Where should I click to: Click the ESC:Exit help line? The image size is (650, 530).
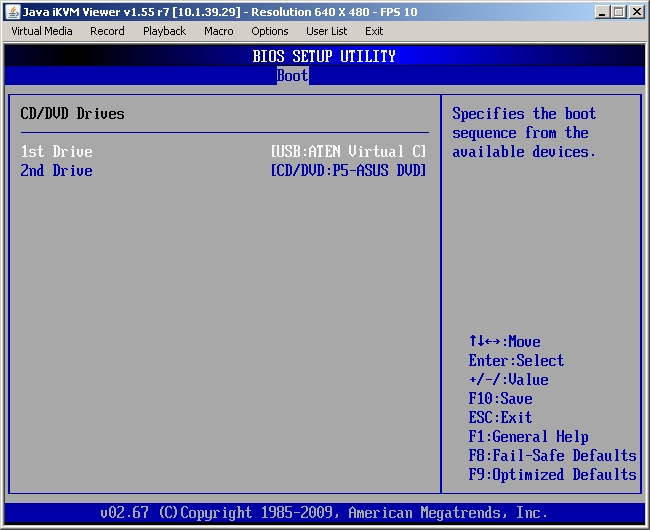pos(500,417)
